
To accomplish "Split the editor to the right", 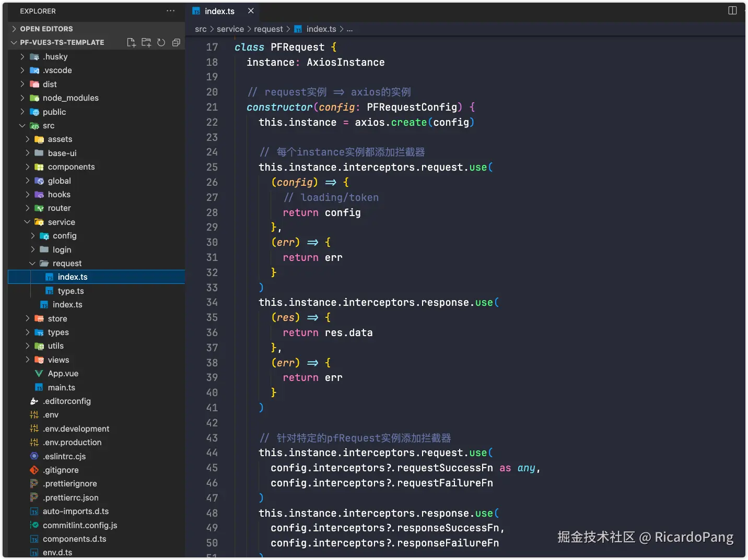I will (x=732, y=10).
